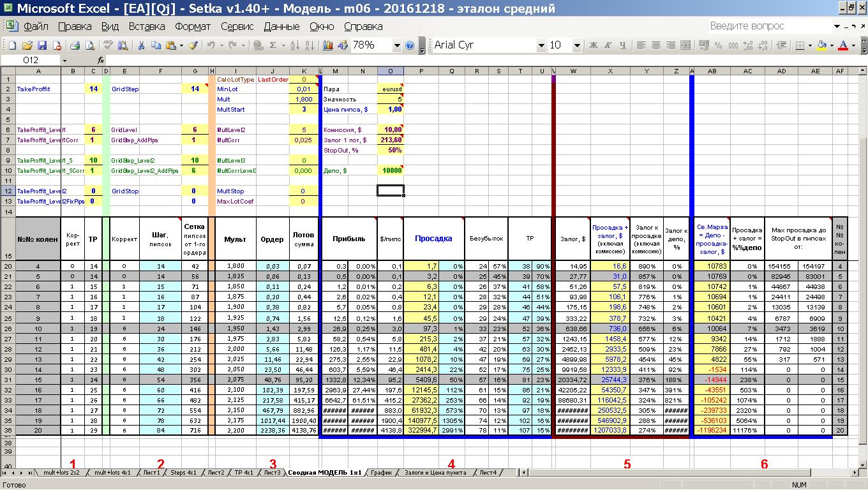
Task: Expand the Undo history dropdown arrow
Action: click(221, 45)
